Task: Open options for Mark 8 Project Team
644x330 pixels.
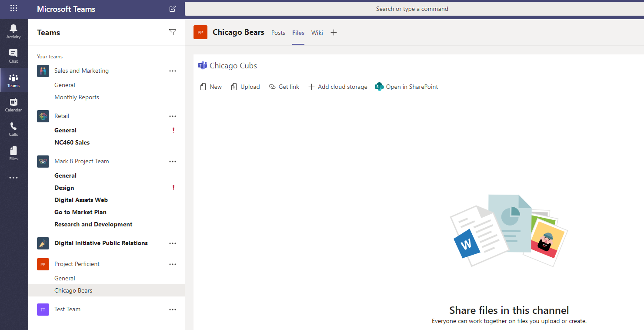Action: (173, 161)
